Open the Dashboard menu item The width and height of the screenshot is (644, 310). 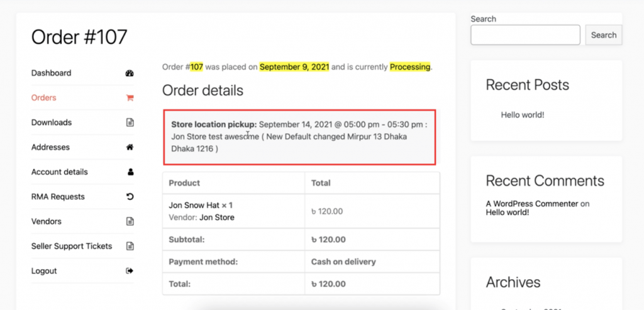(x=51, y=73)
